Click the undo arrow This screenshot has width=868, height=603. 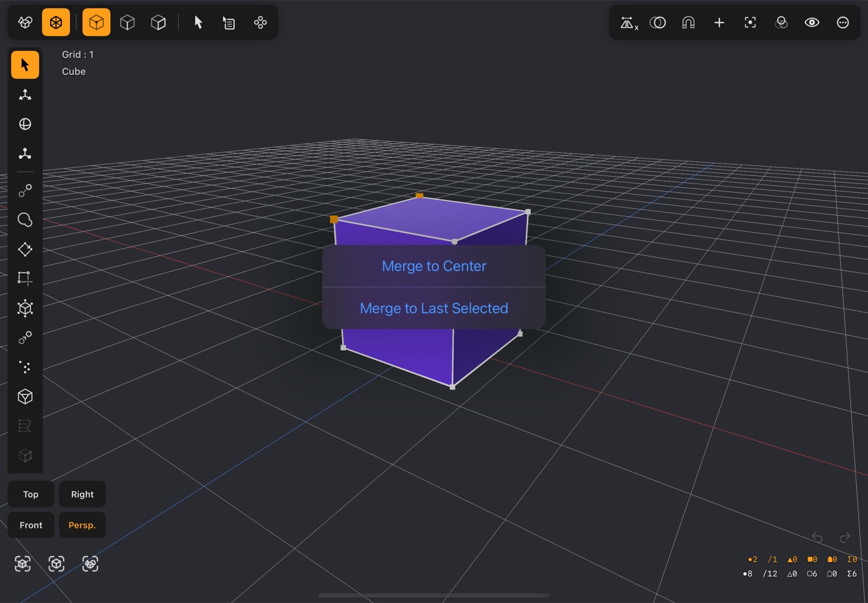click(817, 537)
